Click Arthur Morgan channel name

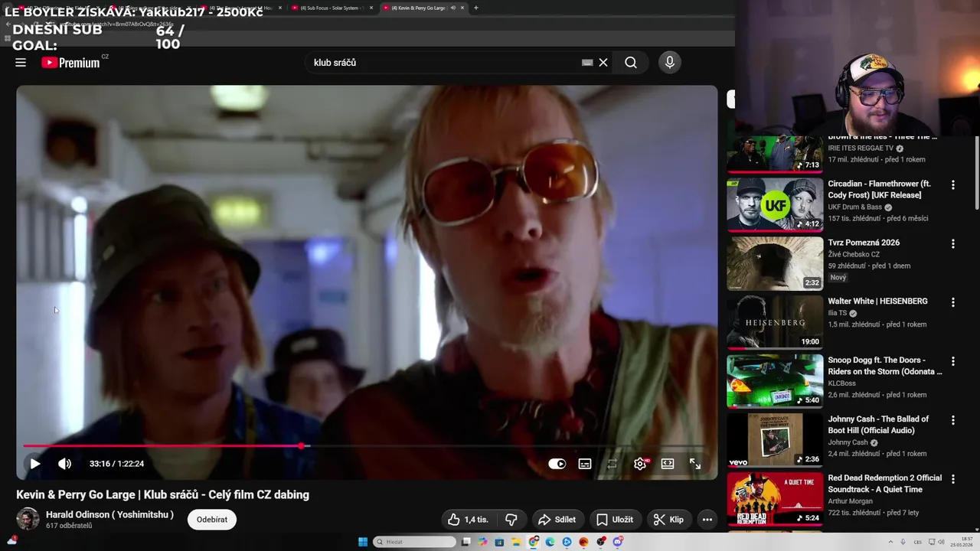pyautogui.click(x=850, y=501)
